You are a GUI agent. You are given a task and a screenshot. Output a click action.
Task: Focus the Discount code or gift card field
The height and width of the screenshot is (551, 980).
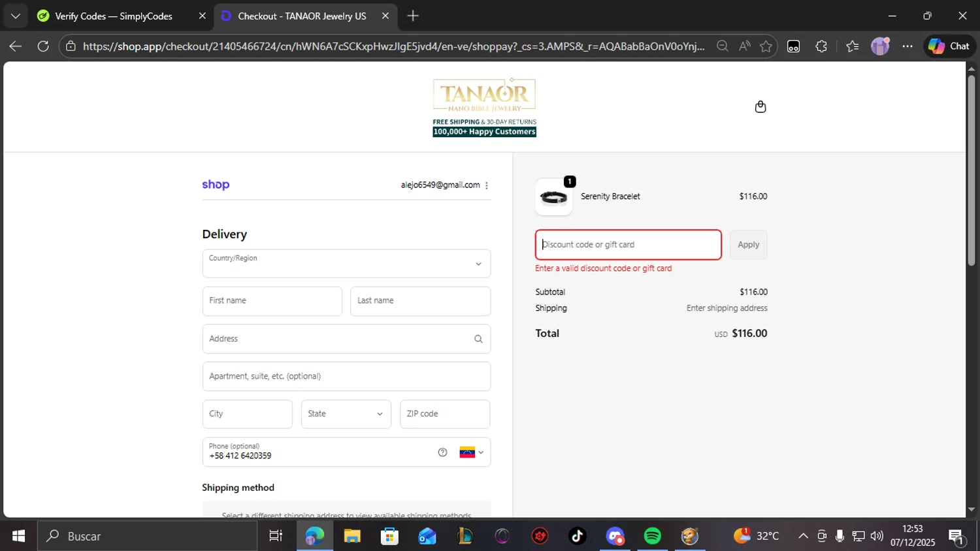click(629, 245)
